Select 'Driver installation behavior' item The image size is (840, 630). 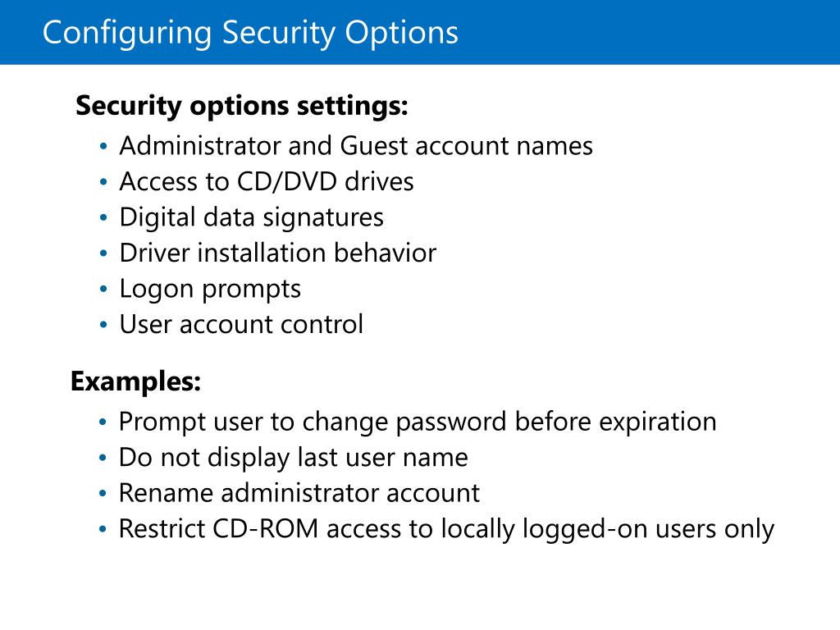(277, 253)
